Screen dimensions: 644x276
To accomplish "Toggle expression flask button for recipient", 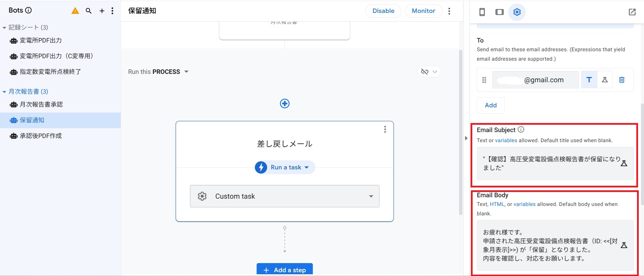I will coord(605,80).
